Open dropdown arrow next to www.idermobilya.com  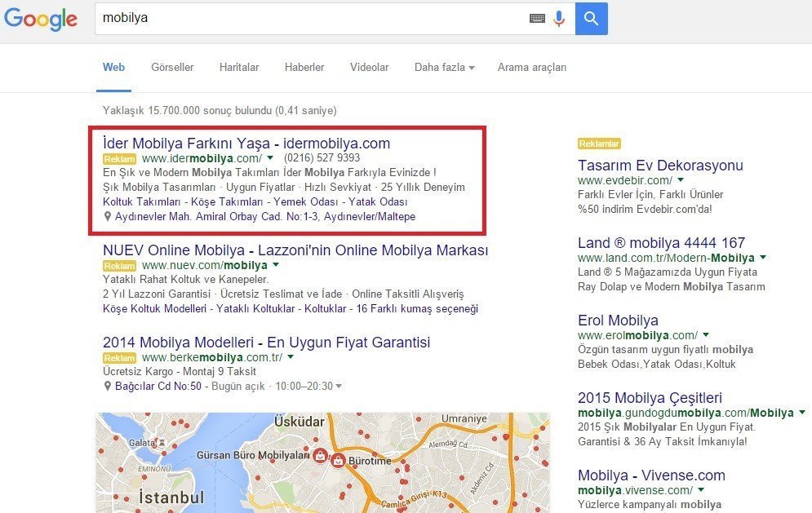pos(270,158)
